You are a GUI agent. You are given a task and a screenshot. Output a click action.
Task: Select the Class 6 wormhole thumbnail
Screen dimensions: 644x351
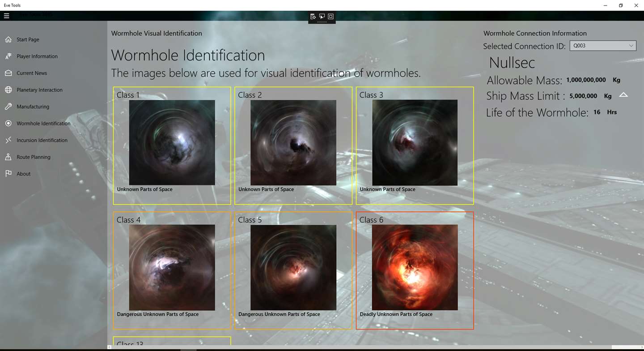[415, 267]
